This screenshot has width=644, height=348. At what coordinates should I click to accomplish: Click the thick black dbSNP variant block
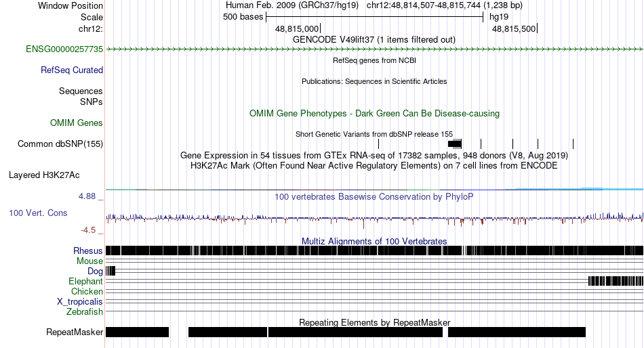(x=455, y=144)
